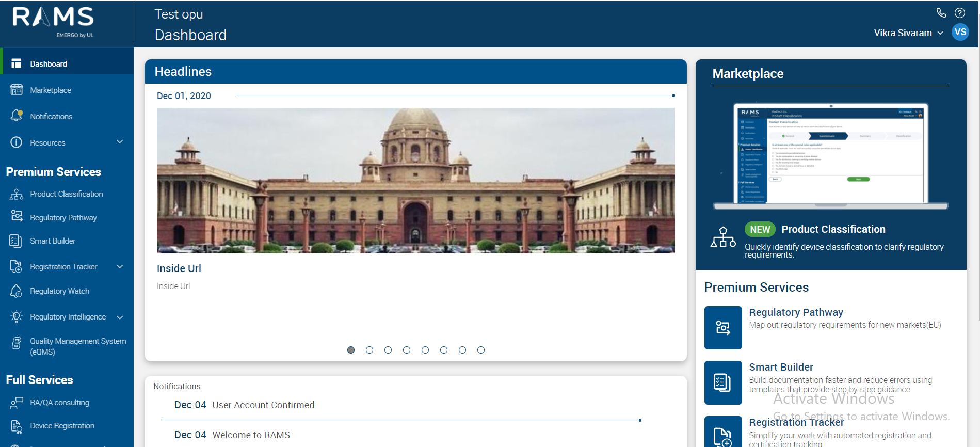
Task: Select the seventh headline carousel dot
Action: click(462, 350)
